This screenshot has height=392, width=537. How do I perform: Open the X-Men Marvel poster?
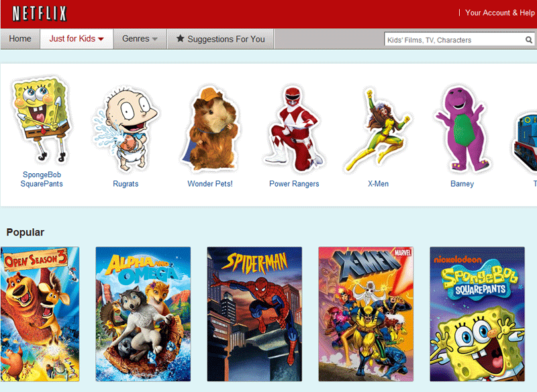pos(366,314)
